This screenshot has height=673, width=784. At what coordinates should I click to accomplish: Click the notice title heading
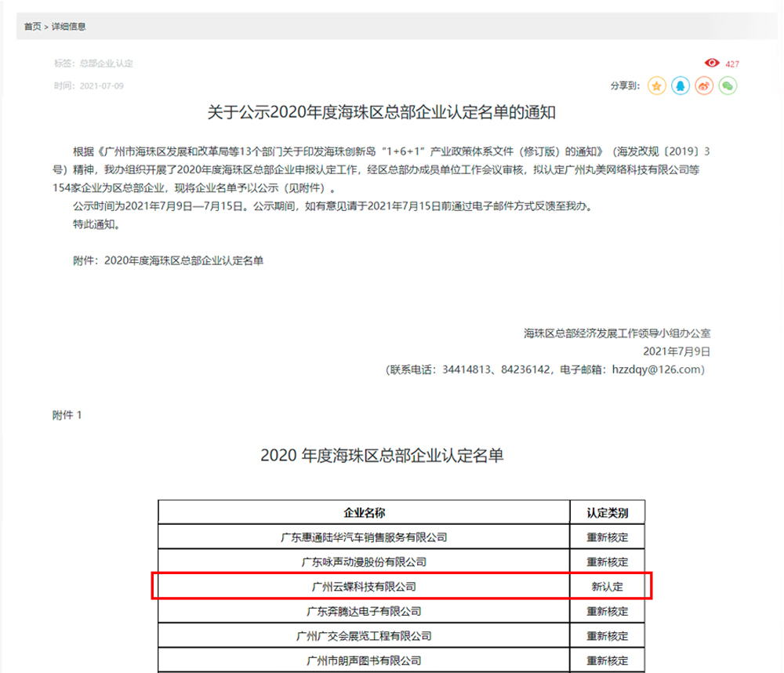pyautogui.click(x=381, y=112)
